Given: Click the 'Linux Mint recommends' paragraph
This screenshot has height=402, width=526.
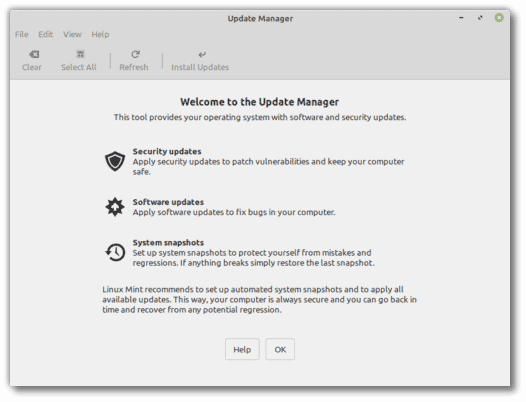Looking at the screenshot, I should [259, 299].
